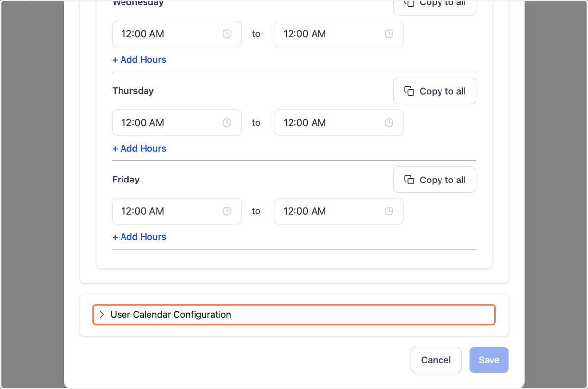Add Hours under Friday
Screen dimensions: 588x389
tap(139, 237)
